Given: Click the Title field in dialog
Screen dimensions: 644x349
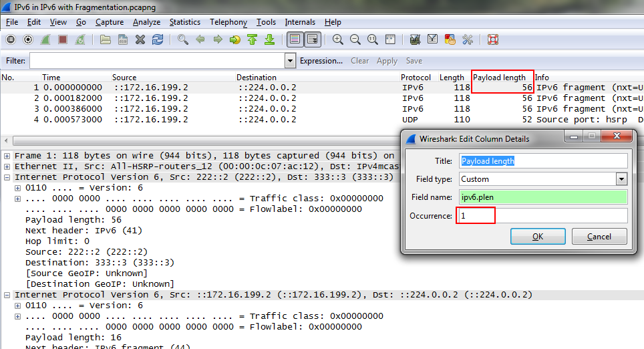Looking at the screenshot, I should pos(543,161).
